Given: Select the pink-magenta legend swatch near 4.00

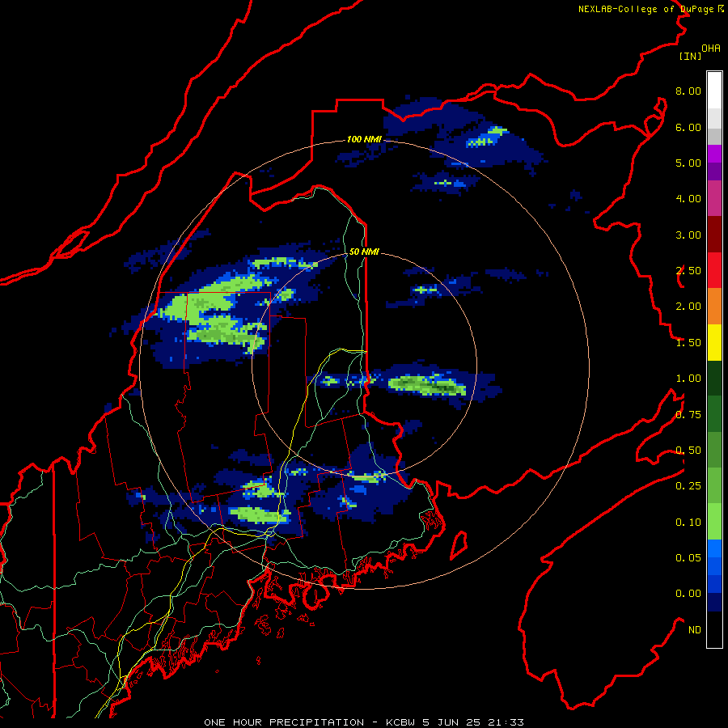Looking at the screenshot, I should 714,198.
